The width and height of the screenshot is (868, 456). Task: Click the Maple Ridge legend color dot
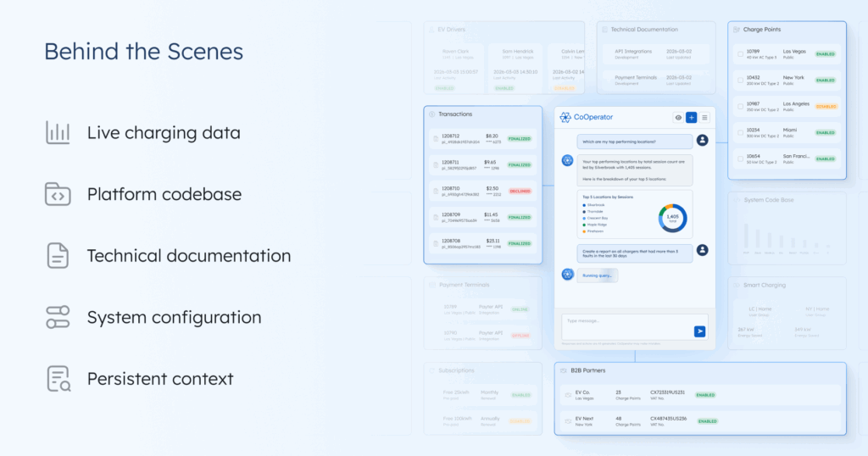(x=584, y=225)
